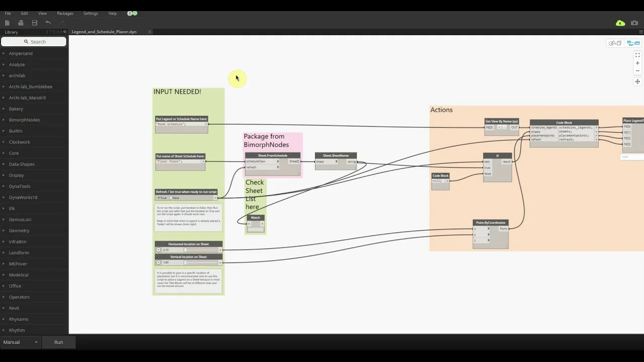Open the File menu
Viewport: 644px width, 362px height.
pyautogui.click(x=8, y=13)
